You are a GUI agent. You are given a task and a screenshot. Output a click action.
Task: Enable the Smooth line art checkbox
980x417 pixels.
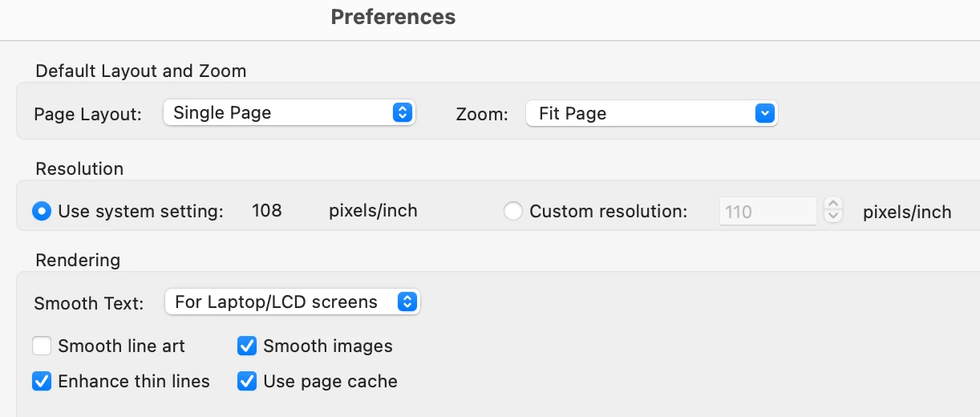click(42, 346)
